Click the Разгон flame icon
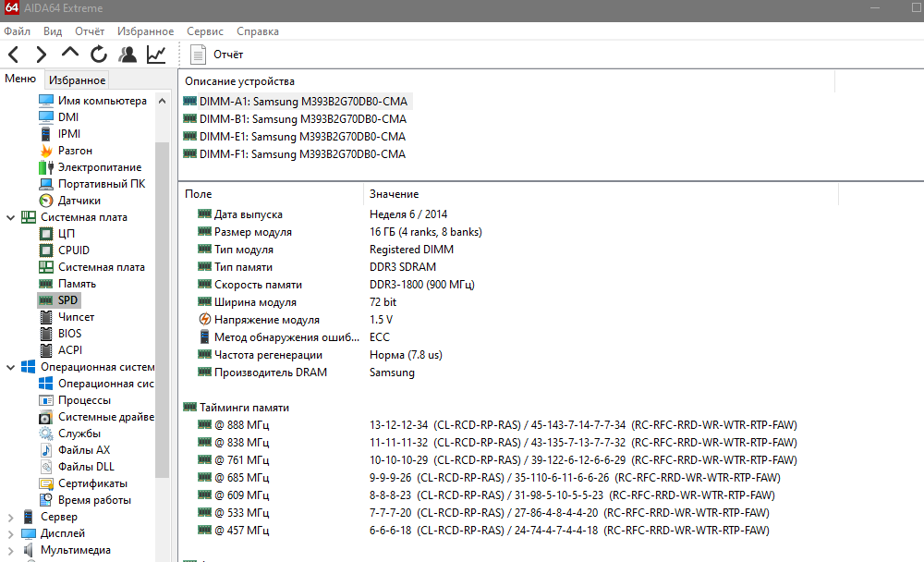Viewport: 924px width, 562px height. [46, 151]
